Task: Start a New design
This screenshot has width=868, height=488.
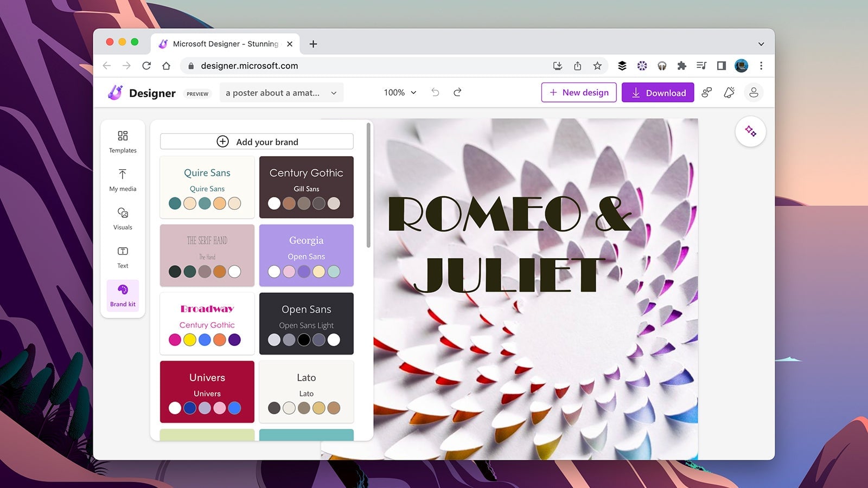Action: tap(578, 92)
